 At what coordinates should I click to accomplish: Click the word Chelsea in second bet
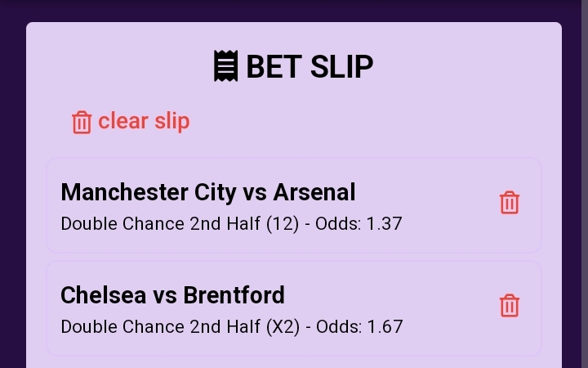pyautogui.click(x=104, y=294)
